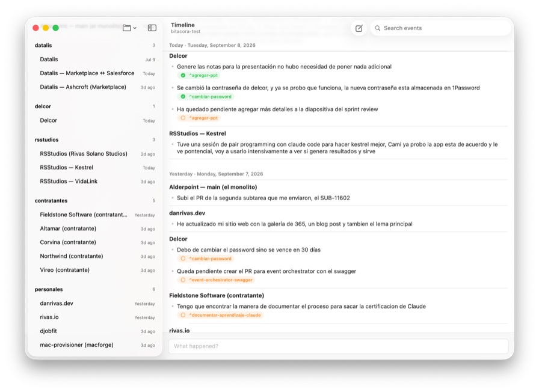Click entry about certificacion de Claude

pyautogui.click(x=301, y=306)
